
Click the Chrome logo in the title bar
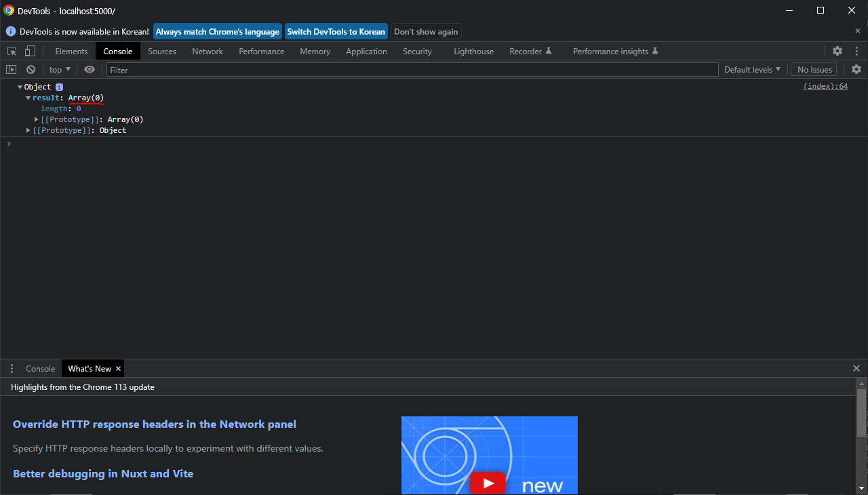pyautogui.click(x=9, y=11)
